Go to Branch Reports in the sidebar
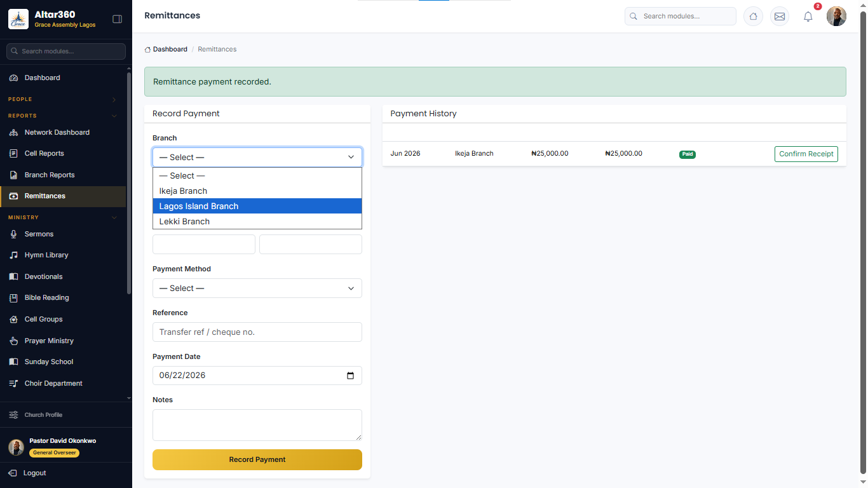Image resolution: width=868 pixels, height=488 pixels. pos(50,175)
